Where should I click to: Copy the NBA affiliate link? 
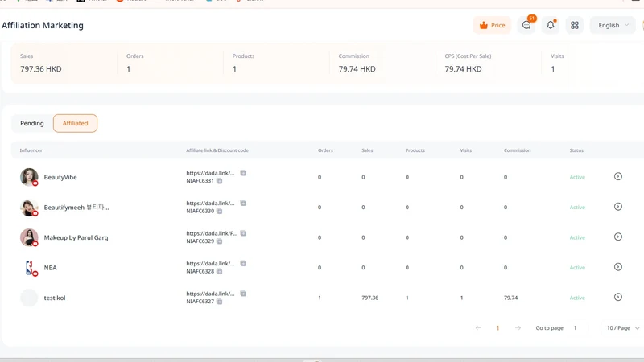243,263
